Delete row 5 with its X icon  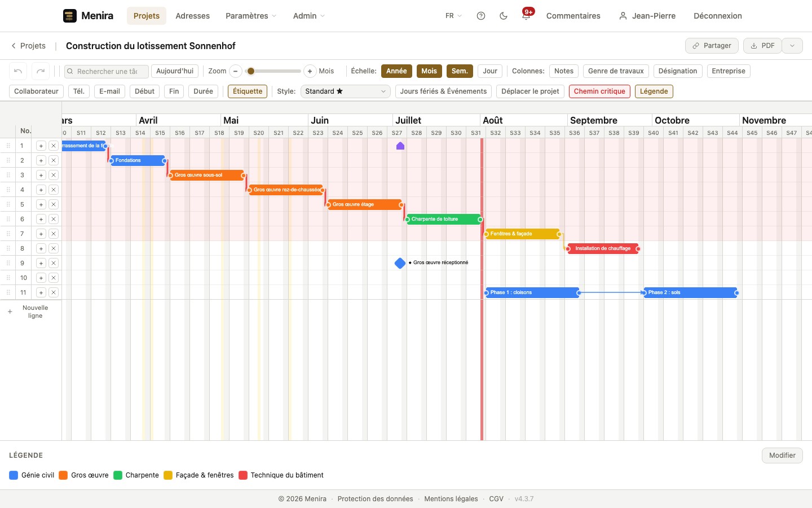pyautogui.click(x=54, y=204)
